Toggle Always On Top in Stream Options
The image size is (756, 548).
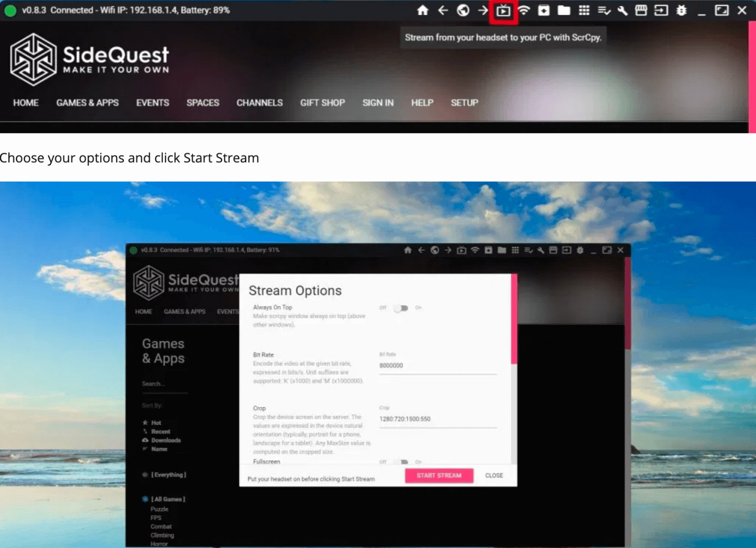click(x=401, y=307)
